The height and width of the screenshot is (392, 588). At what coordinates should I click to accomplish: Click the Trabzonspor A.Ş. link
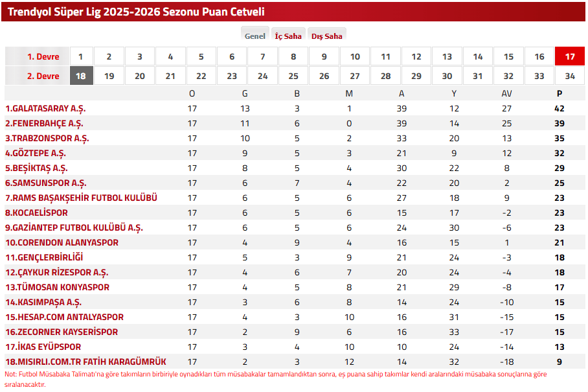coord(47,139)
